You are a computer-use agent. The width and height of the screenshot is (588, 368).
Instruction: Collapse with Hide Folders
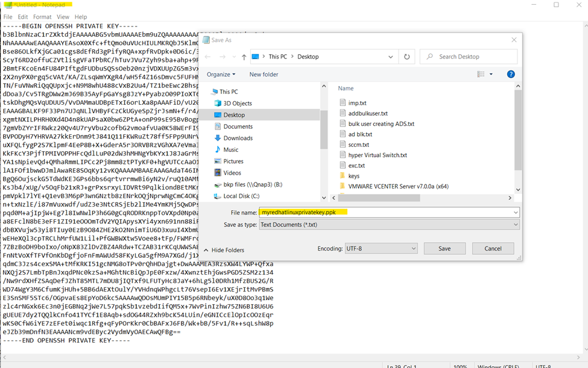[x=223, y=250]
